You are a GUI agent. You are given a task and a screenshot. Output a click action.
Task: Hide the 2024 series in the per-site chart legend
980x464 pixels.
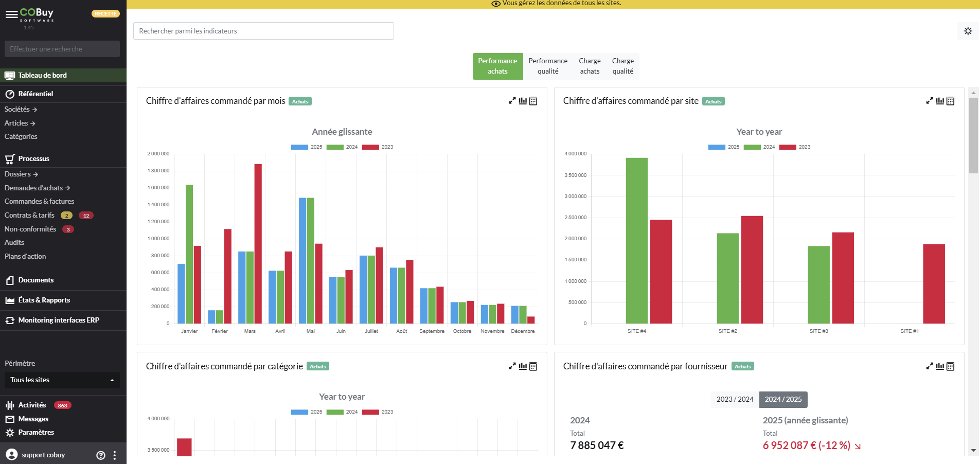click(759, 147)
